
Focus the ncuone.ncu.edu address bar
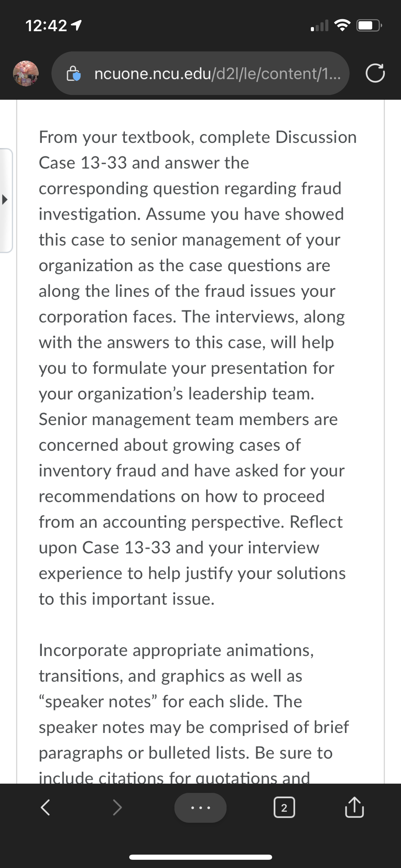pos(200,73)
